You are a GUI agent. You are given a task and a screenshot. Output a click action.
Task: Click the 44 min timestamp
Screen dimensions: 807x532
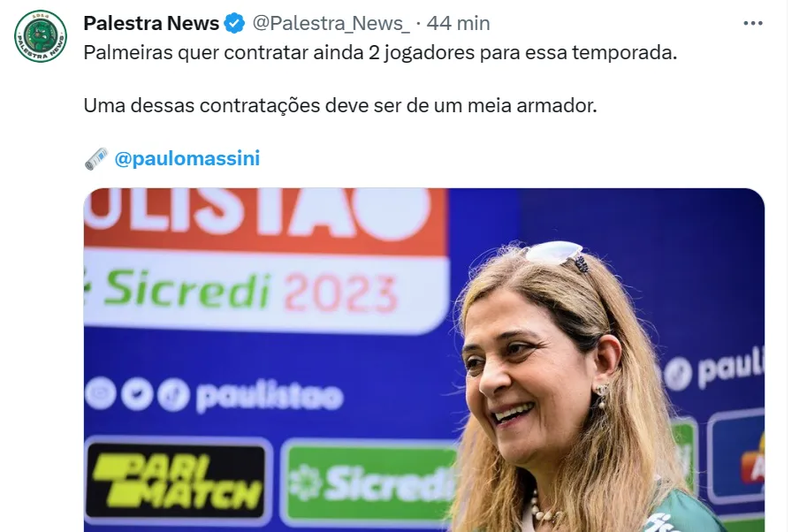pos(458,23)
